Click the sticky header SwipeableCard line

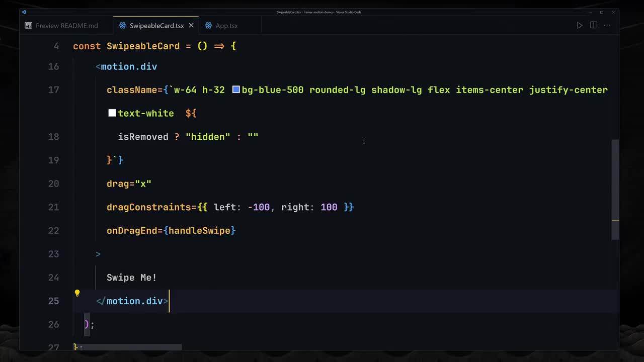154,46
